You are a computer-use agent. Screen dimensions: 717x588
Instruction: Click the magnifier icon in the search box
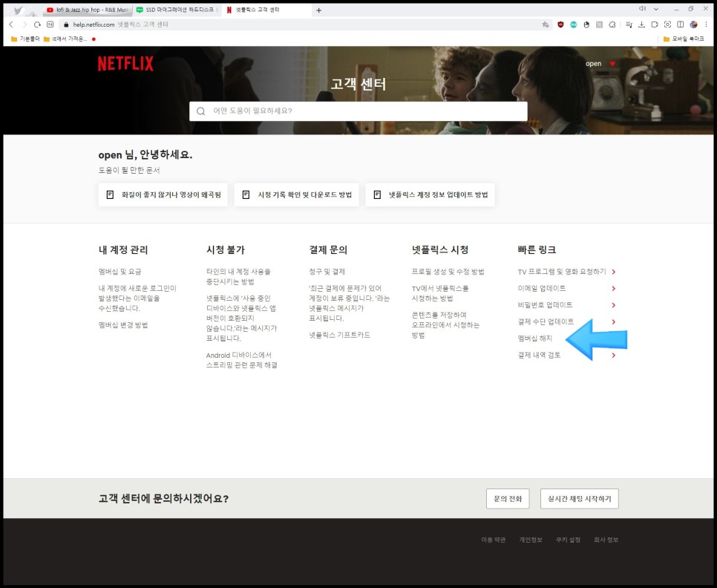[200, 111]
